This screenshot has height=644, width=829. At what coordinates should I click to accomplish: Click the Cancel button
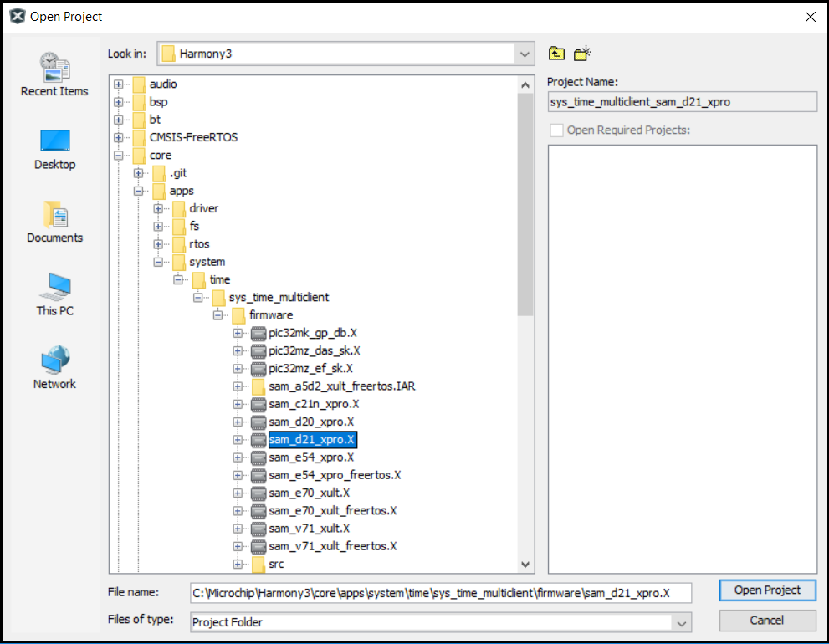[x=767, y=621]
